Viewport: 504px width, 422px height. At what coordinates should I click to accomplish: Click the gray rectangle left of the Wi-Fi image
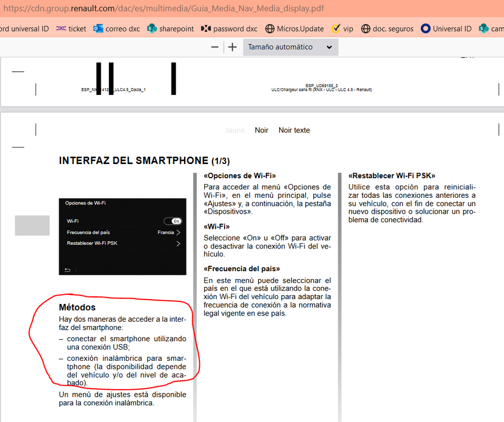click(32, 225)
